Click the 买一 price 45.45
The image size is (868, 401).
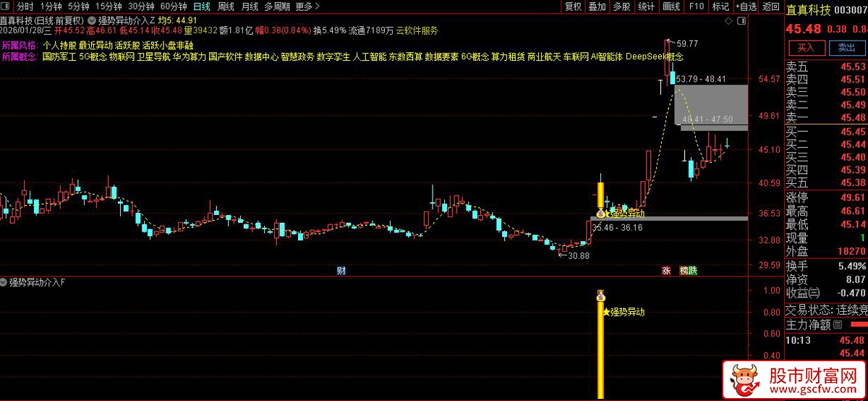[x=853, y=132]
